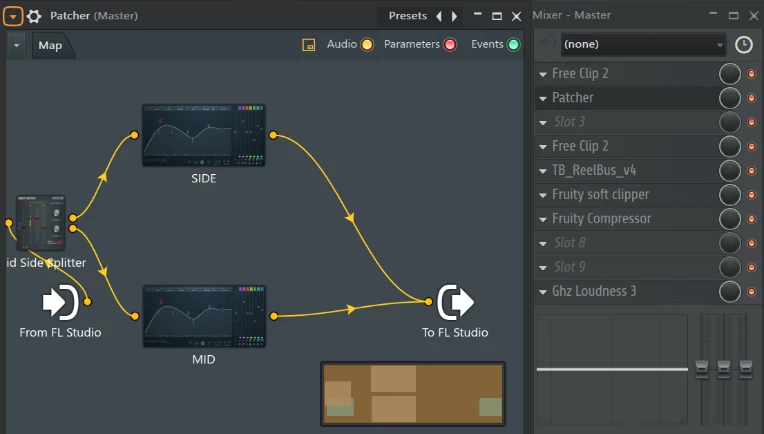Open the mixer input (none) dropdown
This screenshot has height=434, width=764.
tap(643, 45)
